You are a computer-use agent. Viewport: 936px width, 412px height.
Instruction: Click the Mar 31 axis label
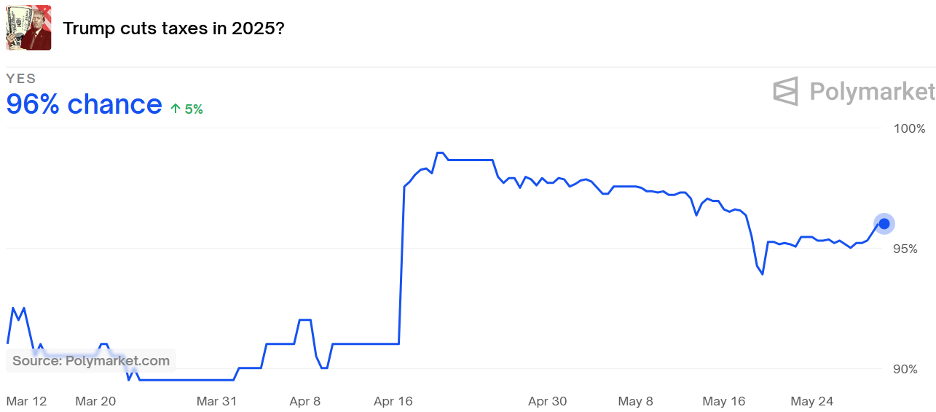(217, 401)
